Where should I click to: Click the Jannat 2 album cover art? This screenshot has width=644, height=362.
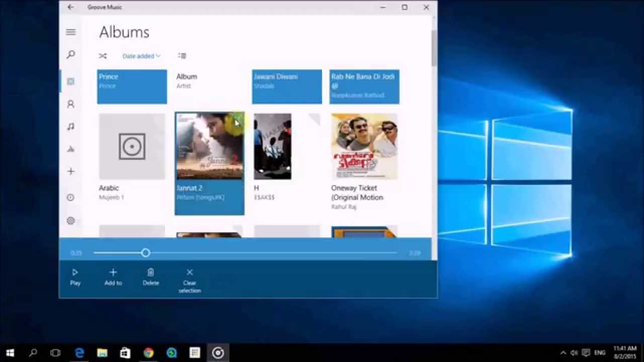[x=209, y=146]
